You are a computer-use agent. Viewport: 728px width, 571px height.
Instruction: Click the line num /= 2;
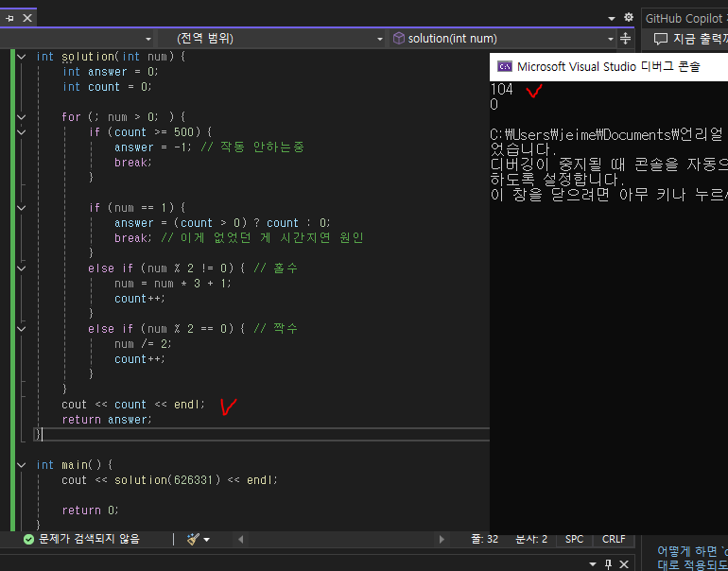tap(143, 344)
